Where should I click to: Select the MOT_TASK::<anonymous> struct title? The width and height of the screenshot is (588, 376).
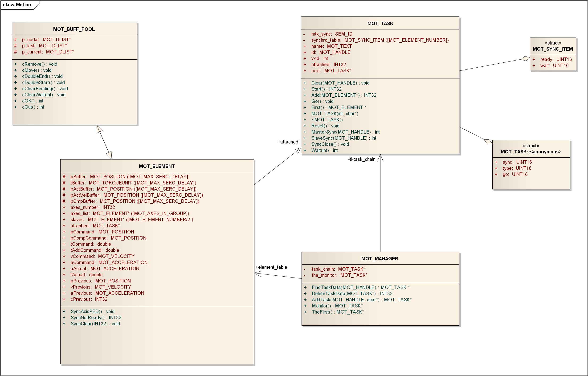coord(531,152)
